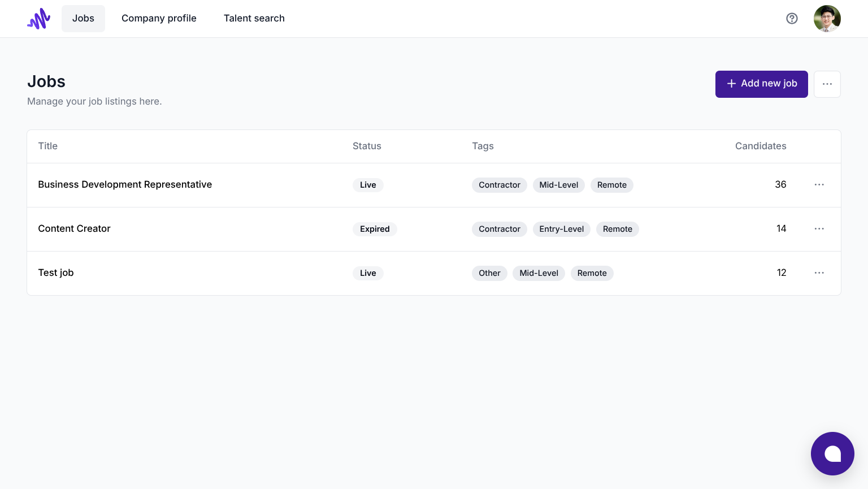Click Mid-Level tag on Business Development row

559,185
